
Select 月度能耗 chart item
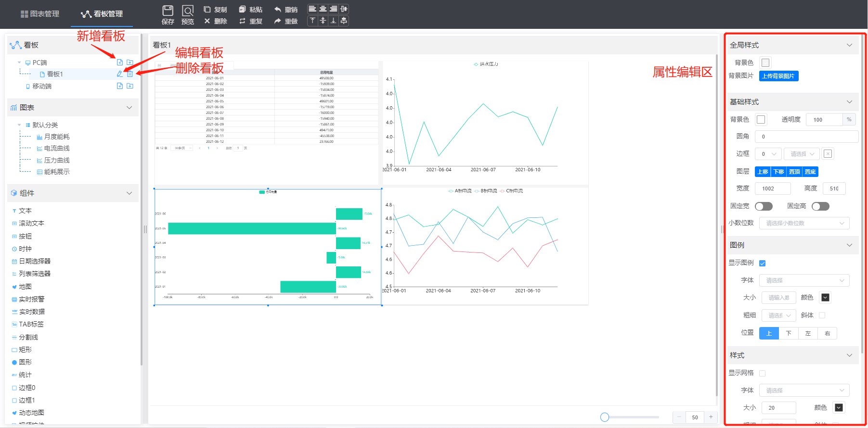pyautogui.click(x=53, y=137)
